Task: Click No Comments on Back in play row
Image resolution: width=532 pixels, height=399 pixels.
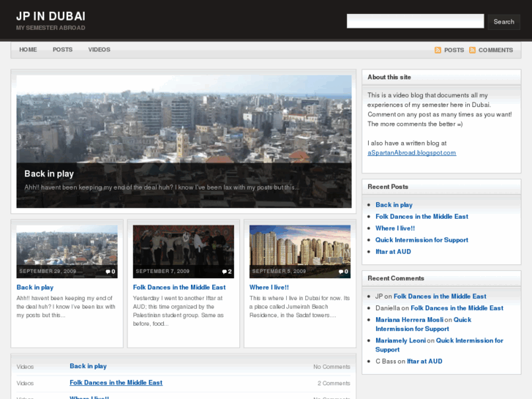Action: point(331,367)
